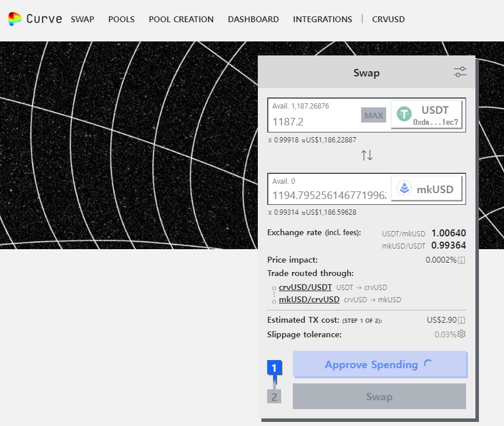Screen dimensions: 504x426
Task: Click the Curve rainbow logo icon
Action: click(15, 19)
